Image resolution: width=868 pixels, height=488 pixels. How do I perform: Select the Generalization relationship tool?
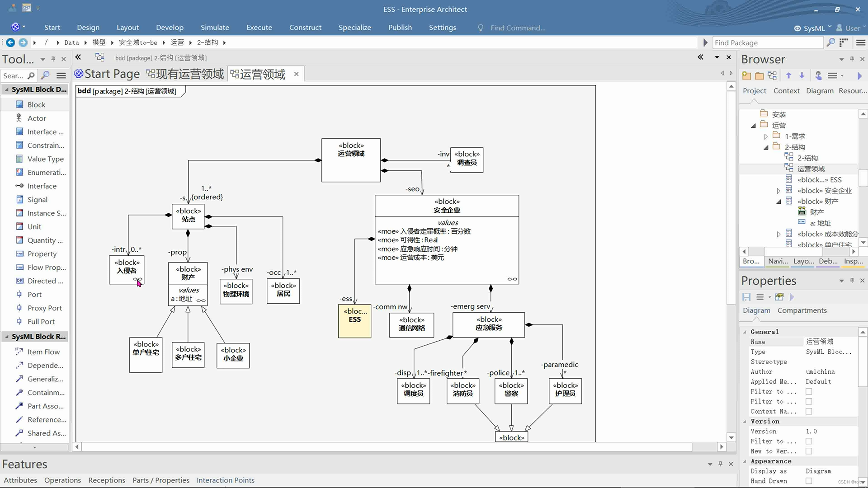pos(45,379)
